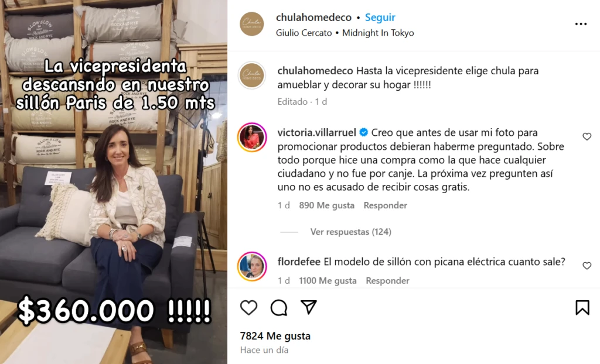The image size is (600, 364).
Task: Like flordefee's comment heart
Action: click(587, 266)
